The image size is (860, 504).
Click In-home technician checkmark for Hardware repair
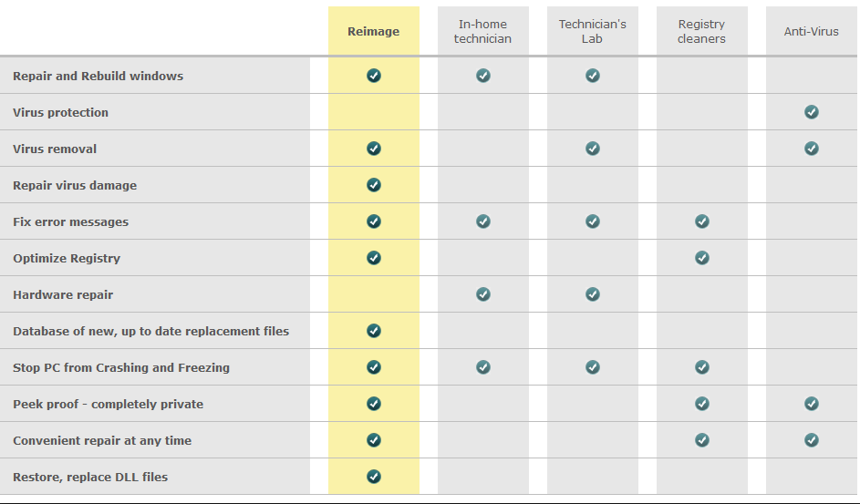click(x=483, y=294)
